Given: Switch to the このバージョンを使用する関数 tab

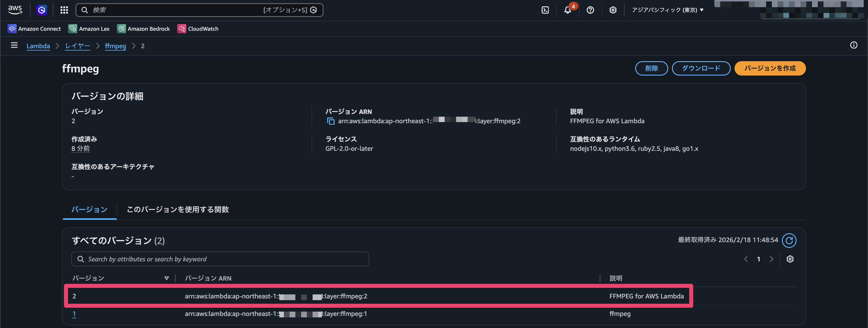Looking at the screenshot, I should [178, 209].
